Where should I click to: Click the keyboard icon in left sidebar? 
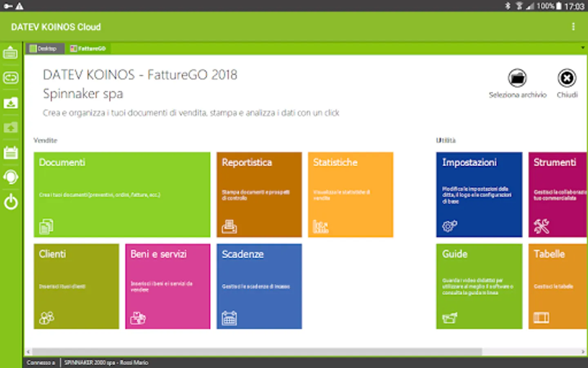pyautogui.click(x=11, y=52)
